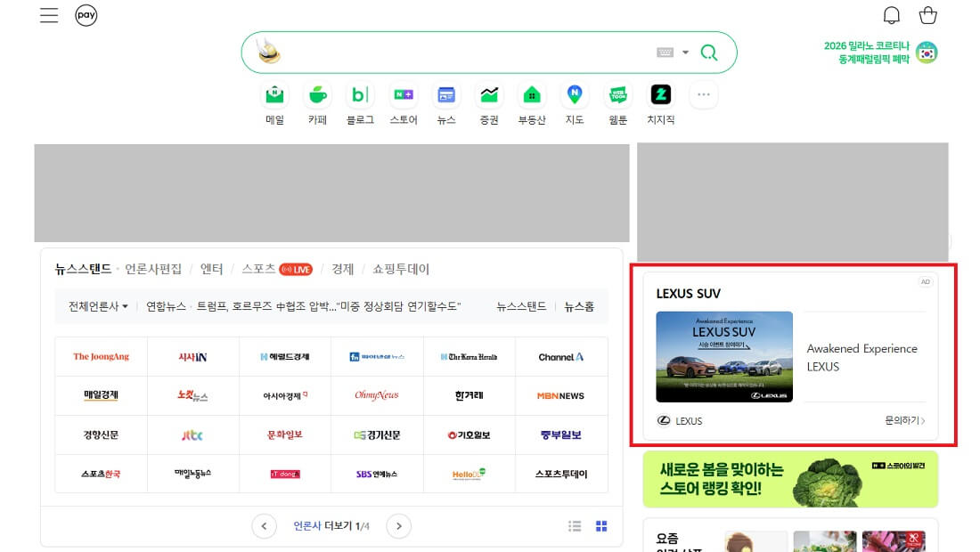Open 증권 stock service icon
Screen dimensions: 980x552
point(488,95)
